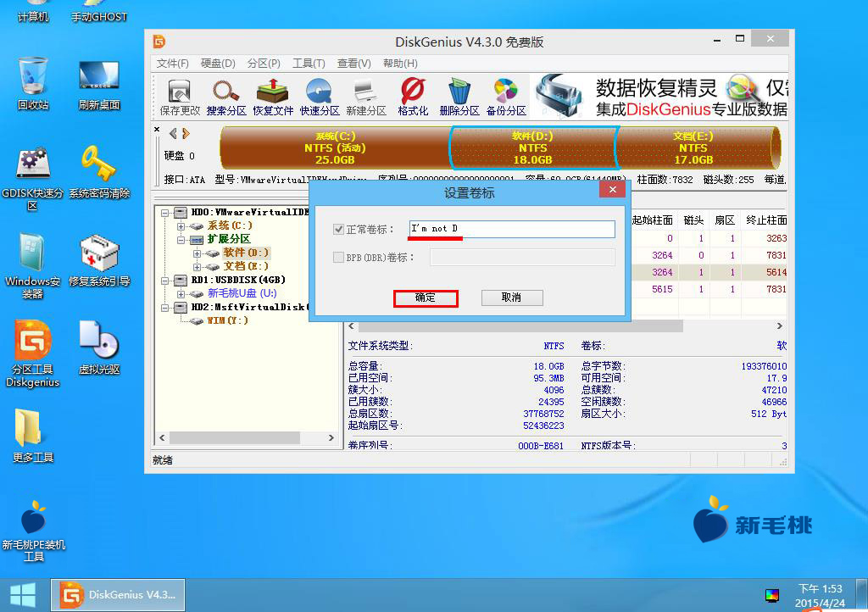The width and height of the screenshot is (868, 612).
Task: Click the 扇区 column header
Action: point(724,220)
